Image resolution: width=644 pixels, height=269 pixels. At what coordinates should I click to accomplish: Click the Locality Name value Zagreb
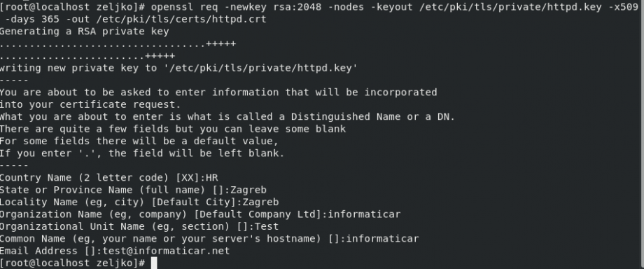261,202
